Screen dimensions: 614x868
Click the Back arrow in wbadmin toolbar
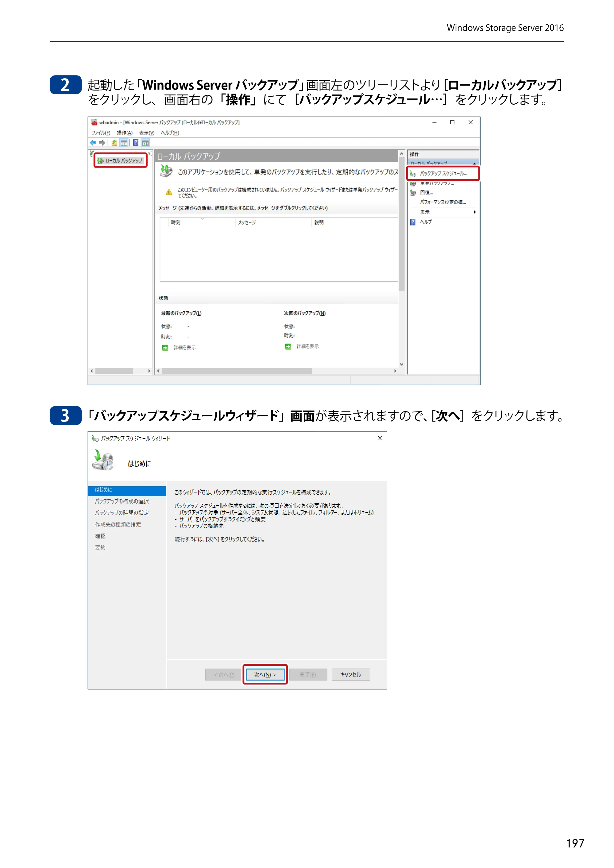(x=93, y=143)
